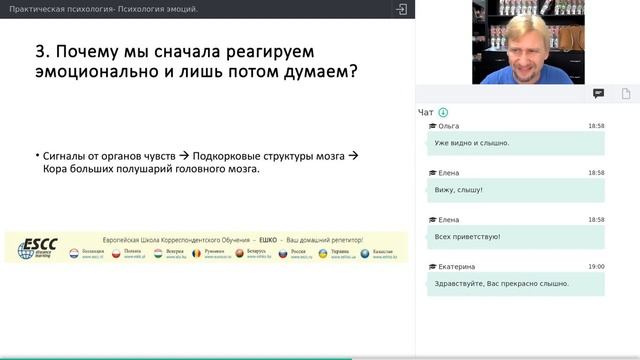Click the presenter webcam video
The height and width of the screenshot is (360, 640).
[528, 42]
